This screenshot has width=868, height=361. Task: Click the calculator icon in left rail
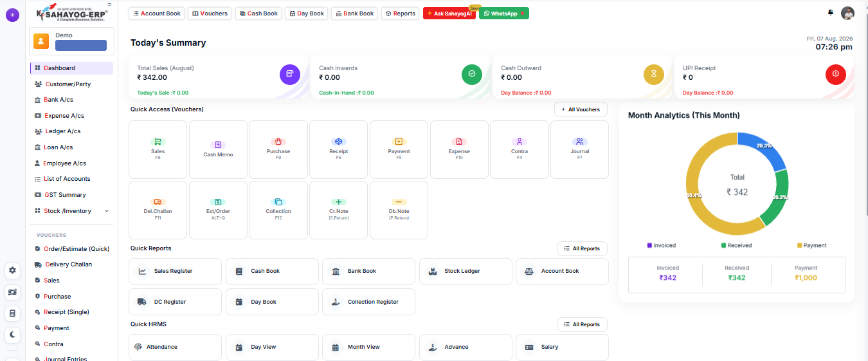[x=12, y=313]
